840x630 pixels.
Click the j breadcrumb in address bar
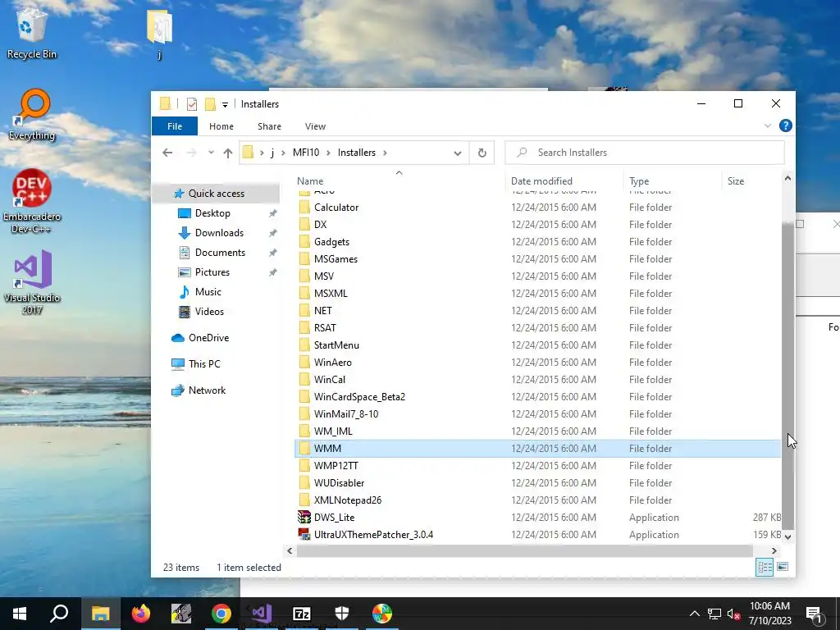tap(272, 153)
